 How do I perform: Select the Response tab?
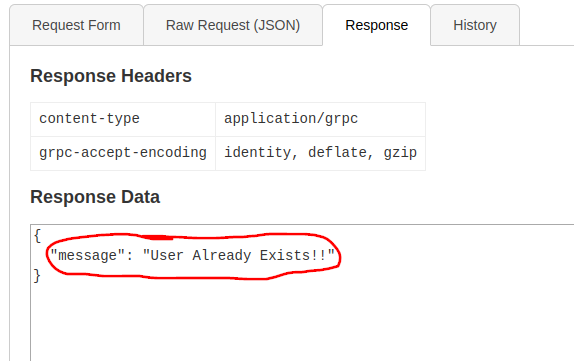(376, 25)
